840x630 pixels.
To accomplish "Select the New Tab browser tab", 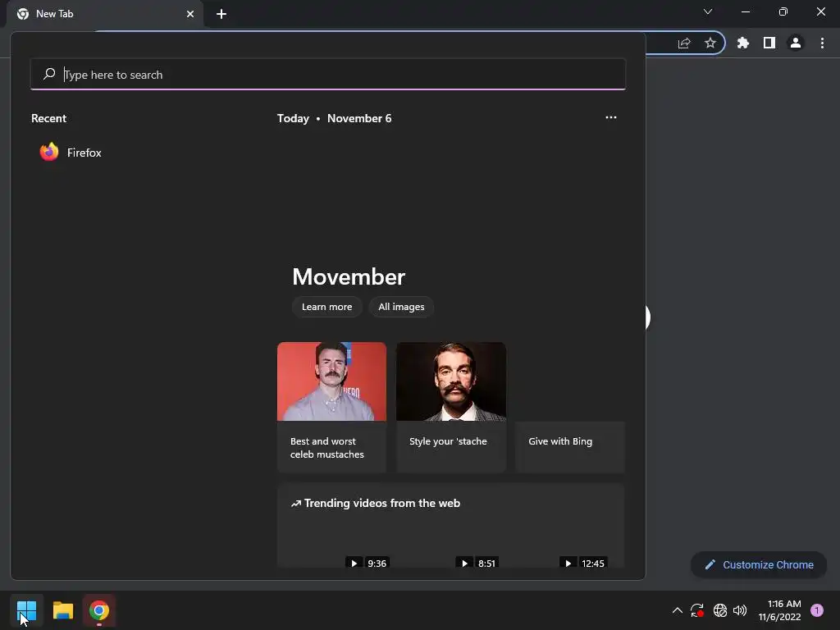I will coord(105,14).
